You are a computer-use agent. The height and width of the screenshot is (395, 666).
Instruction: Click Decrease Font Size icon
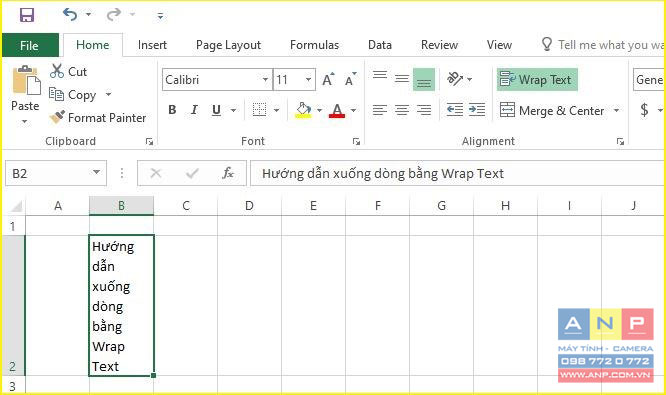(350, 79)
